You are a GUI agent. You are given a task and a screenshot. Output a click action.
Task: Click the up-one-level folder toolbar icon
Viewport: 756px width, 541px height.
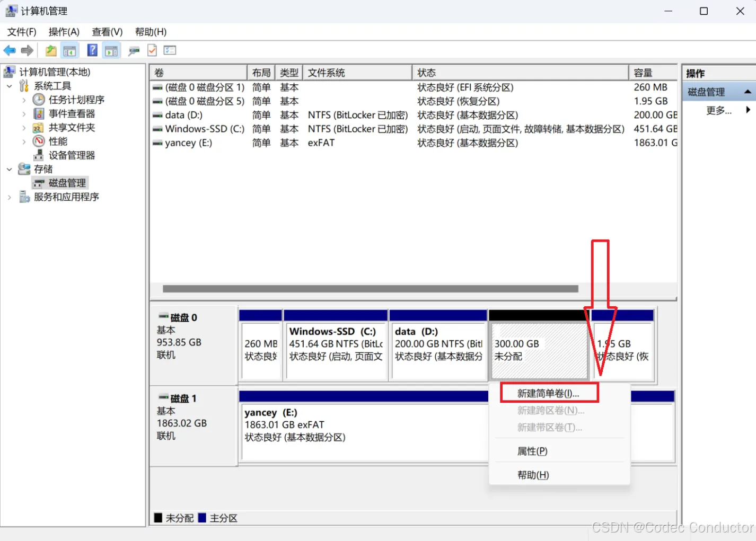coord(51,50)
